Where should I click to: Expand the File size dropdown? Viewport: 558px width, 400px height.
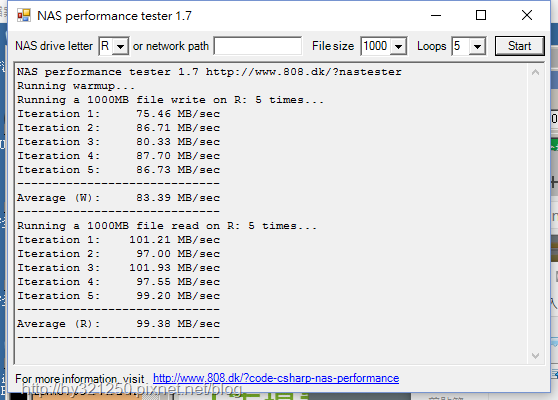(x=399, y=46)
